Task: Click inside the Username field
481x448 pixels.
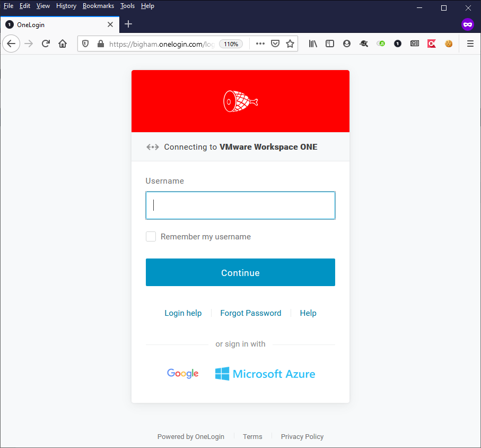Action: pyautogui.click(x=240, y=205)
